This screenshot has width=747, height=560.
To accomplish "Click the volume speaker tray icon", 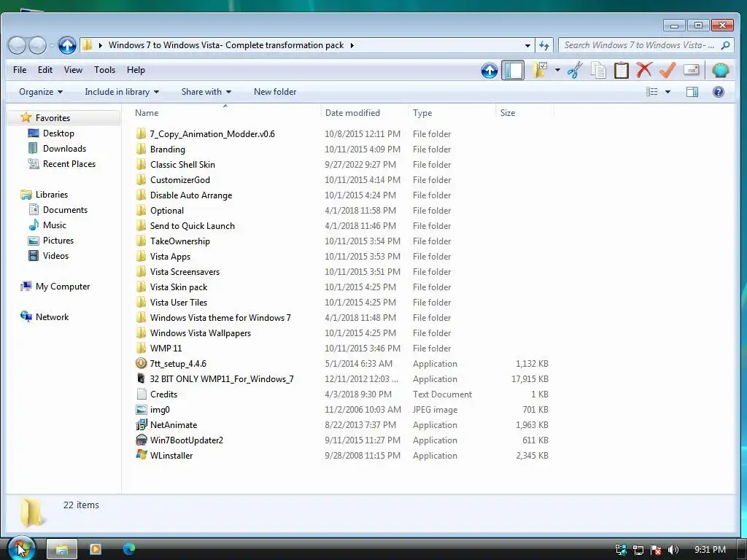I will tap(673, 550).
